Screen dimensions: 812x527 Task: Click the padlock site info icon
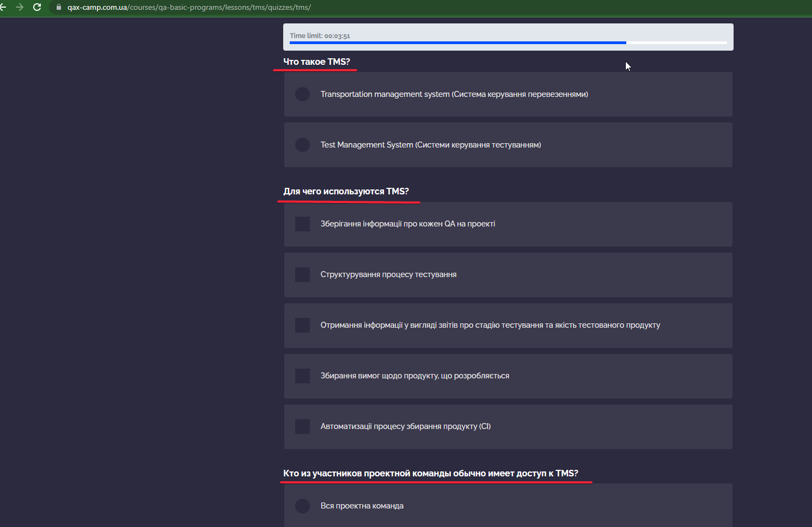click(59, 7)
